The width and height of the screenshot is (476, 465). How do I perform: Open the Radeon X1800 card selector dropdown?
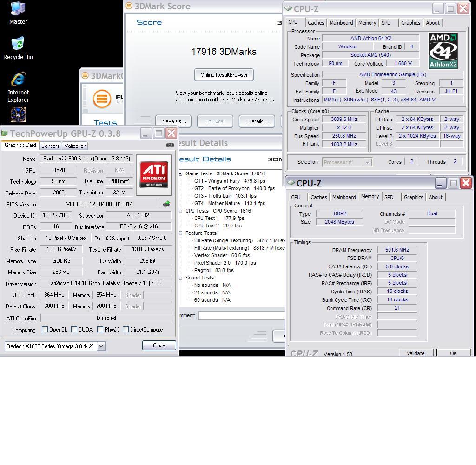pos(101,346)
